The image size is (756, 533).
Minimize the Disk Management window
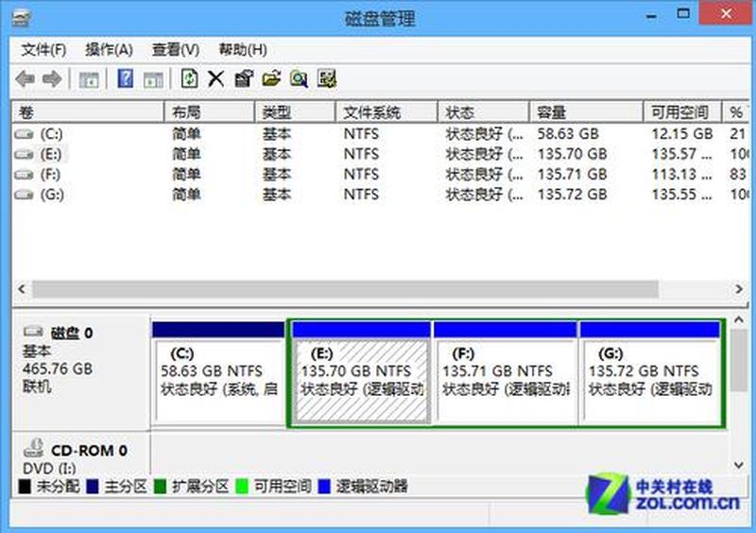tap(651, 16)
